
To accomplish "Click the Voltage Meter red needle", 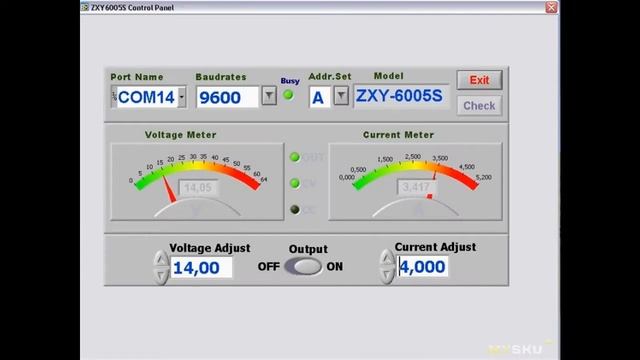I will coord(169,189).
